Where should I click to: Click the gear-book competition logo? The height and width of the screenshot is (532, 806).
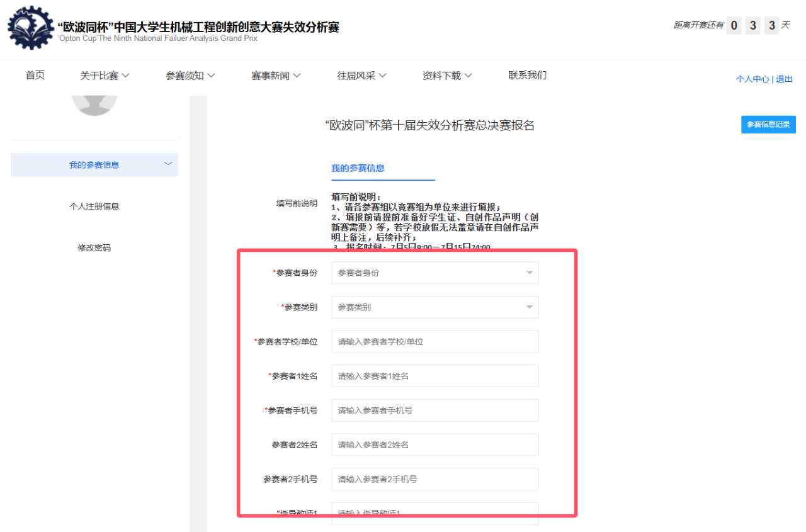pyautogui.click(x=30, y=28)
